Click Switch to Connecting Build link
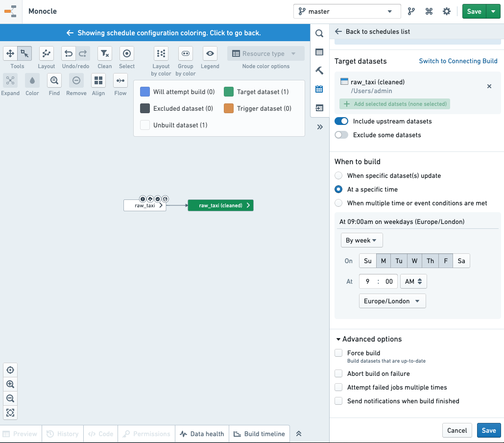The width and height of the screenshot is (504, 443). tap(458, 61)
